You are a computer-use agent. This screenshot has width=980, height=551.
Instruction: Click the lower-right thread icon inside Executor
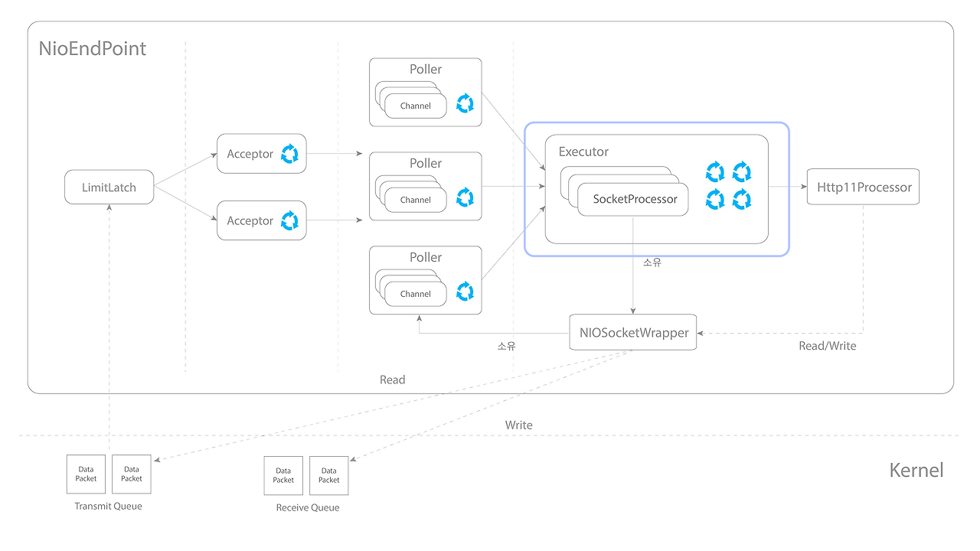pyautogui.click(x=742, y=200)
